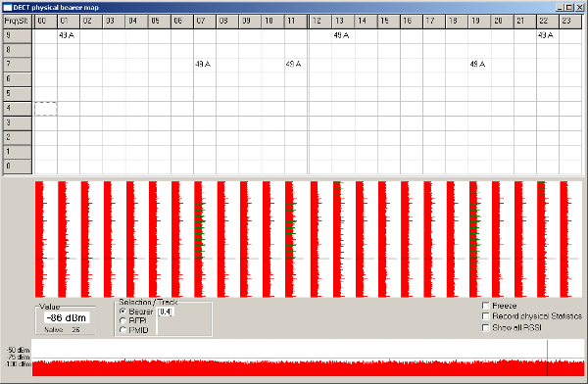Select frequency row header 8

pos(18,50)
